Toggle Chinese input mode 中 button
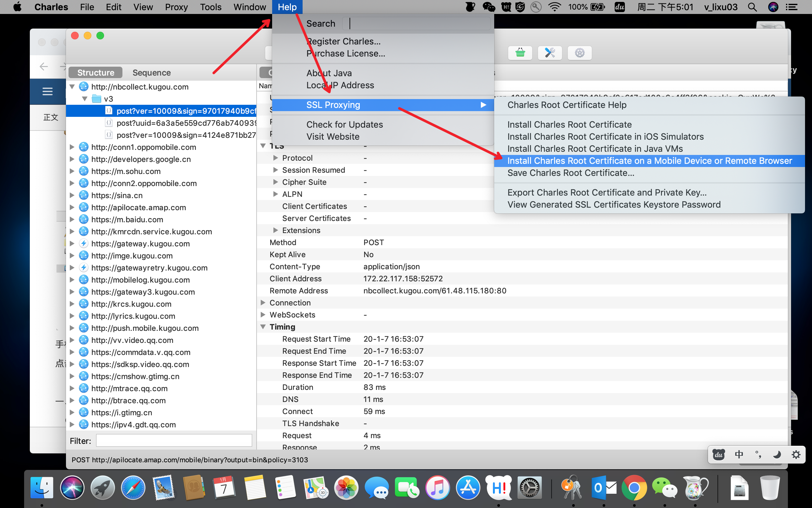Viewport: 812px width, 508px height. [x=738, y=455]
